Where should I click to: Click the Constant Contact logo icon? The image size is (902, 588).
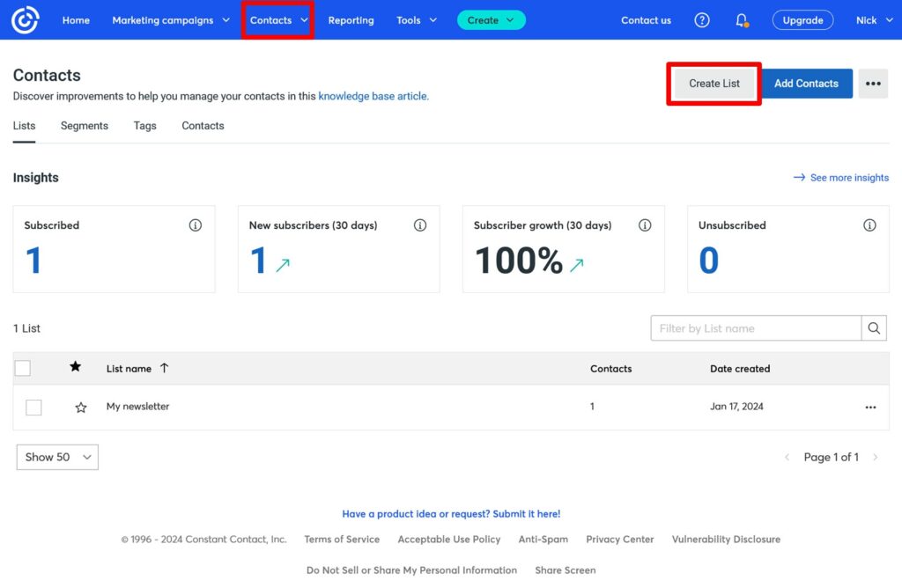point(25,20)
